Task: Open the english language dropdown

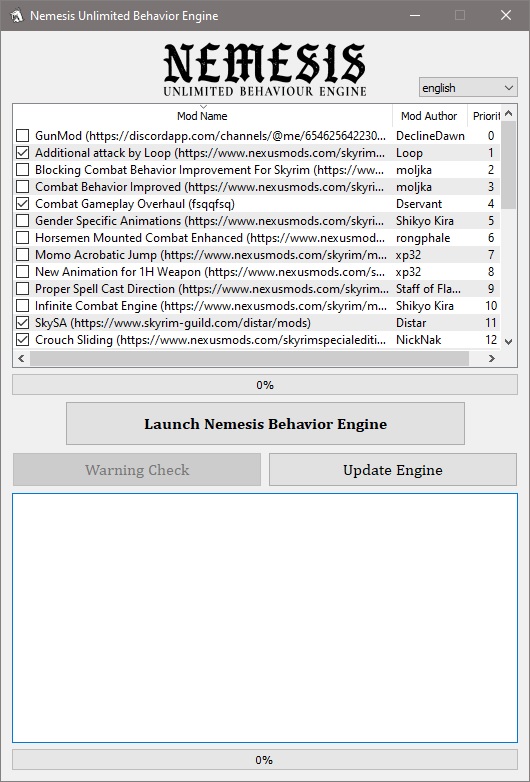Action: click(468, 88)
